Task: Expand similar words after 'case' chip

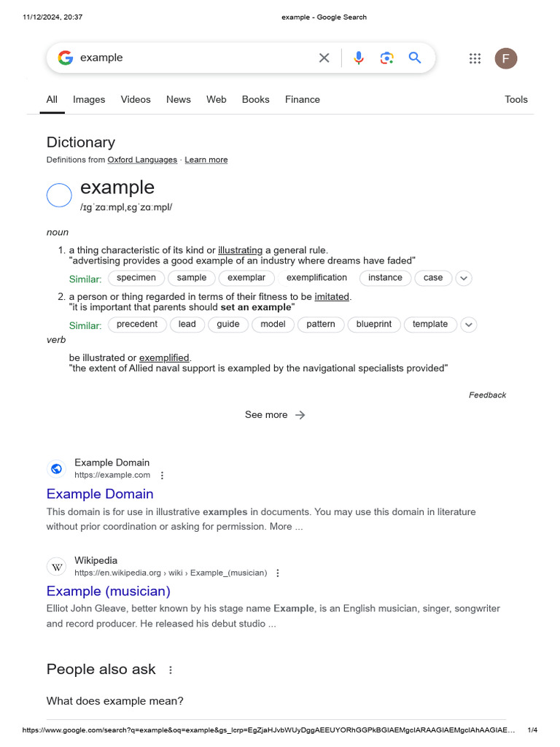Action: [x=464, y=278]
